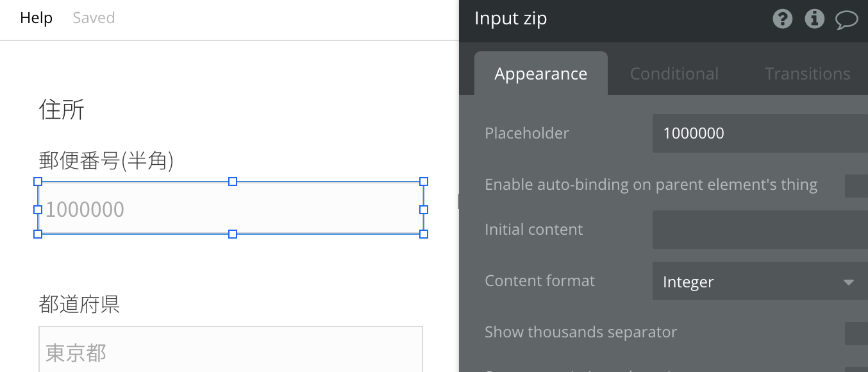Screen dimensions: 868x372
Task: Click the info icon in Input zip header
Action: (x=814, y=19)
